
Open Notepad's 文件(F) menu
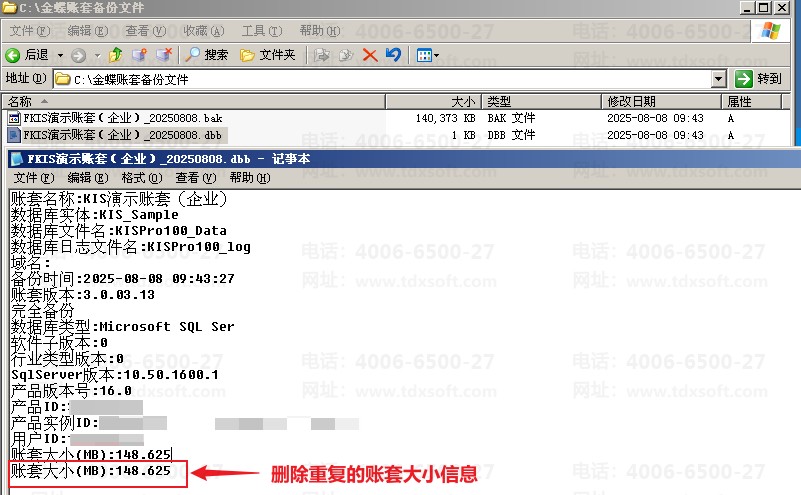pyautogui.click(x=34, y=178)
